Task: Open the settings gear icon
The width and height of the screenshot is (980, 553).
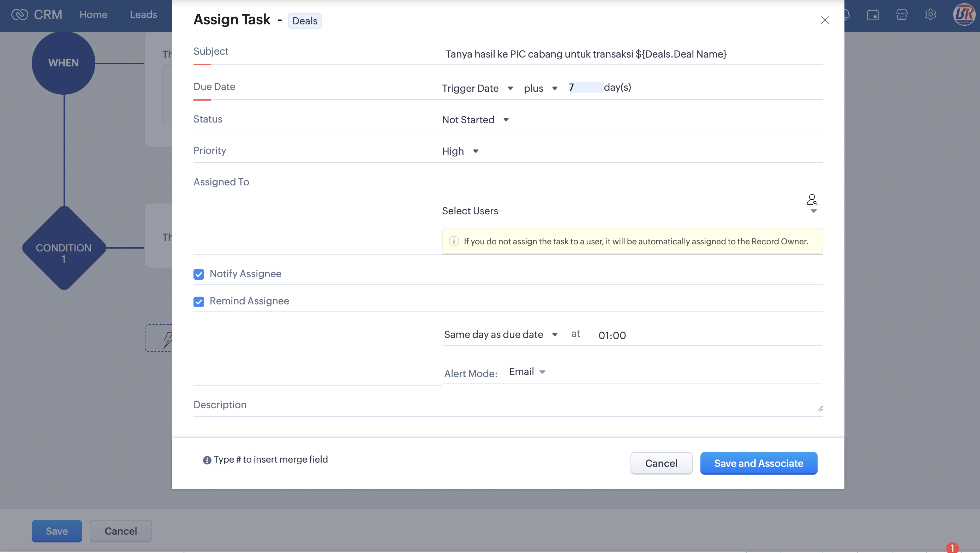Action: tap(930, 15)
